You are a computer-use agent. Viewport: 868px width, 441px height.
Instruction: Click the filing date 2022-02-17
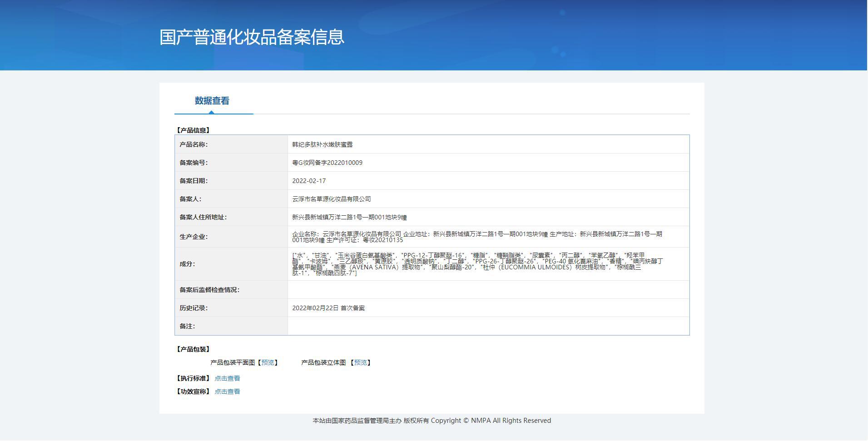click(309, 181)
